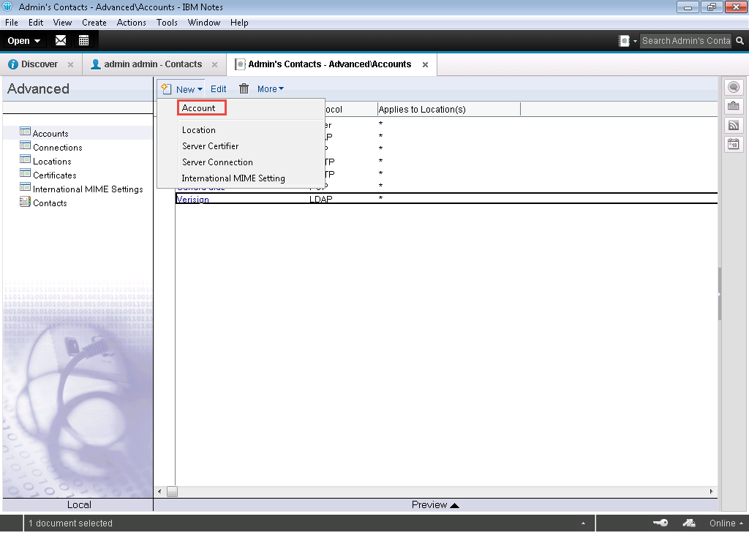
Task: Click the Edit button in action bar
Action: coord(219,89)
